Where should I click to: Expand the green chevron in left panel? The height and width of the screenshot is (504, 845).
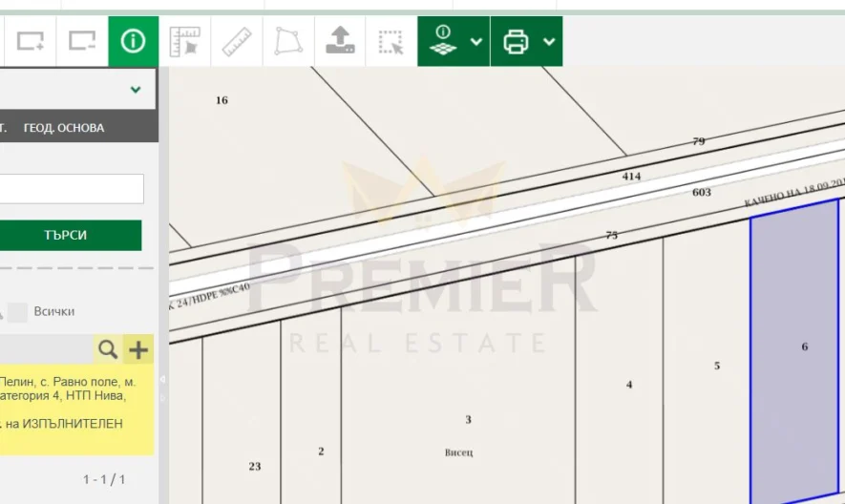[x=136, y=90]
